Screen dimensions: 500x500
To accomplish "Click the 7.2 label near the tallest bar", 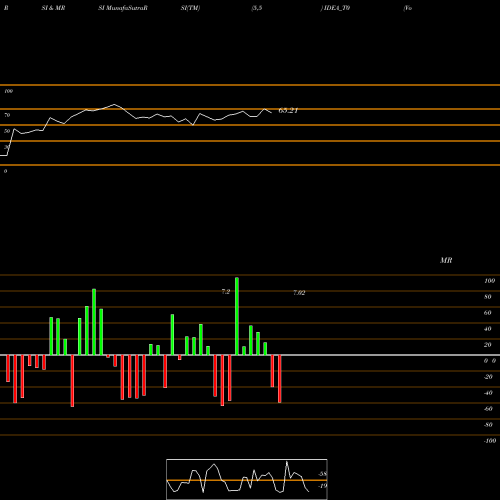I will click(x=226, y=292).
